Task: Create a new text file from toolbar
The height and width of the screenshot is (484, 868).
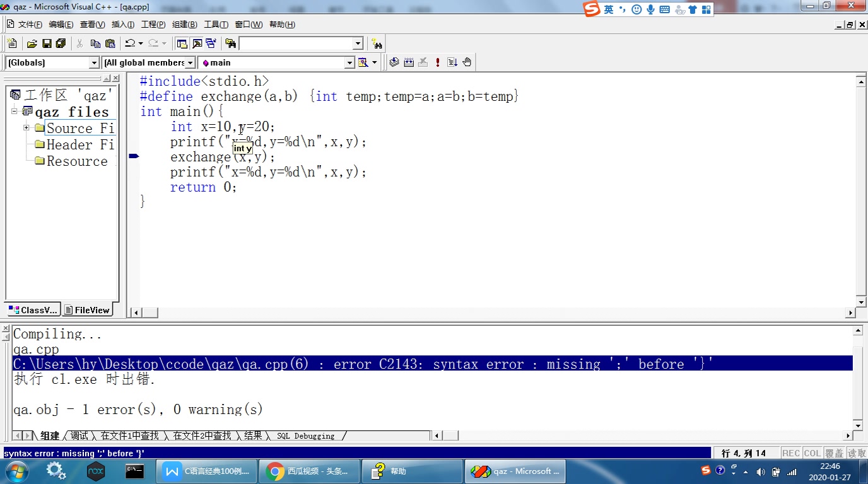Action: [12, 43]
